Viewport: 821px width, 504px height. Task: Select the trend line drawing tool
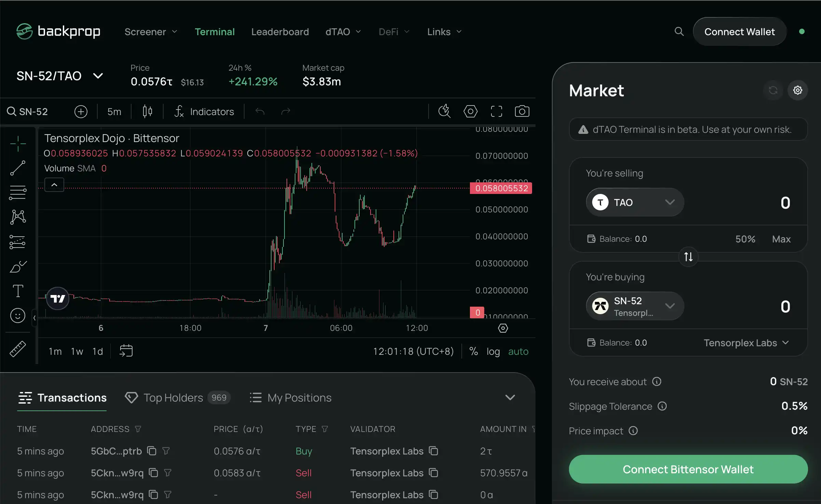pyautogui.click(x=18, y=168)
